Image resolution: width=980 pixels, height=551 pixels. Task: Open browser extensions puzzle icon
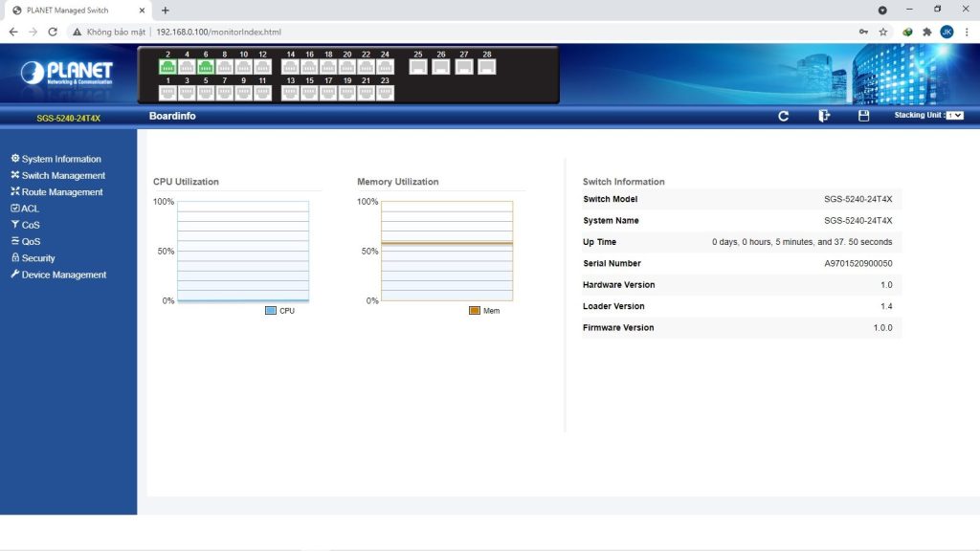point(926,32)
